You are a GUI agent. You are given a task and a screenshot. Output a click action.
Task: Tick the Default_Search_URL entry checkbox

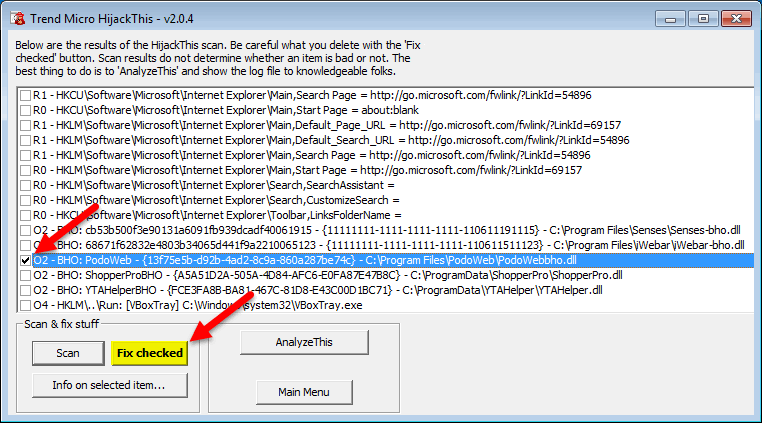coord(25,141)
